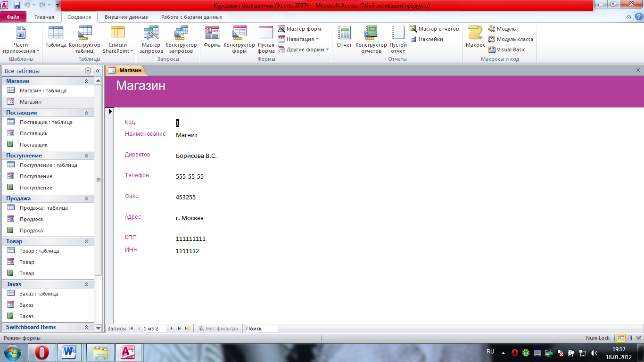Go to last record button
Viewport: 644px width, 362px height.
(180, 329)
